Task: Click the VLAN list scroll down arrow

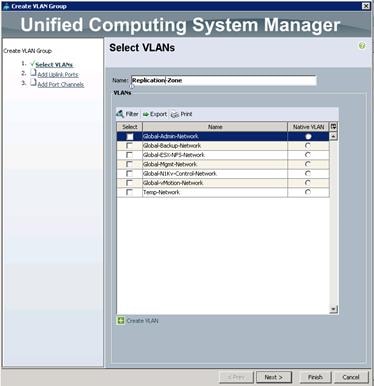Action: pos(333,309)
